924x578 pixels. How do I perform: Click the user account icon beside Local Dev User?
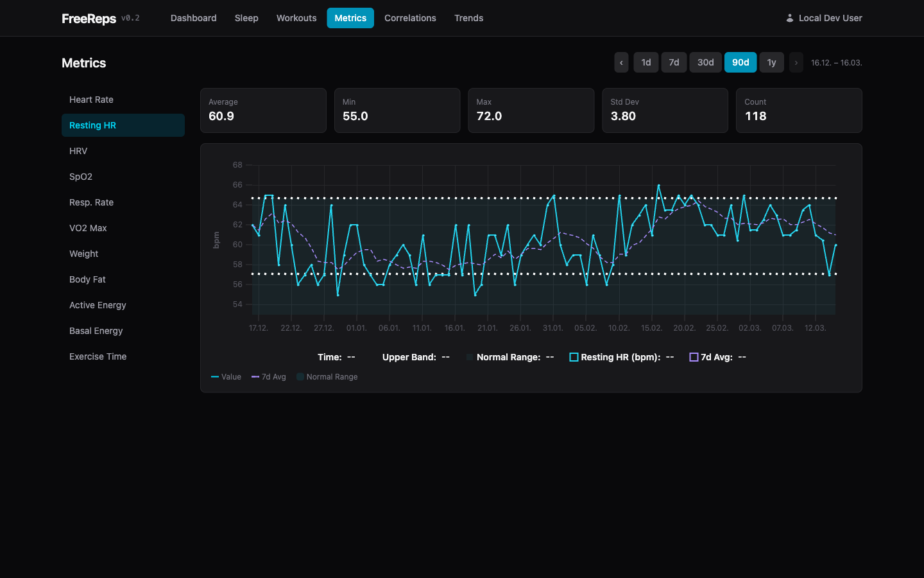point(789,18)
